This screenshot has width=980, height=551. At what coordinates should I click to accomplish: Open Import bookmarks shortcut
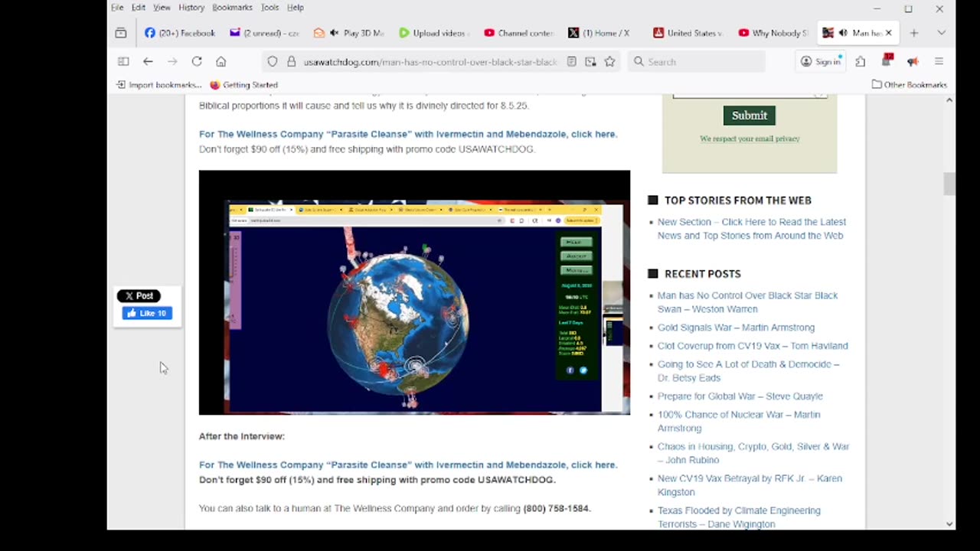coord(159,85)
